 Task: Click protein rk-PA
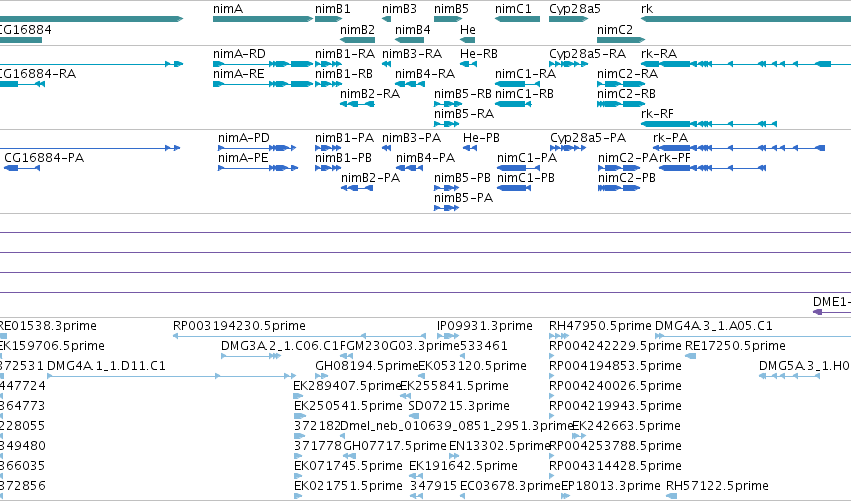739,148
